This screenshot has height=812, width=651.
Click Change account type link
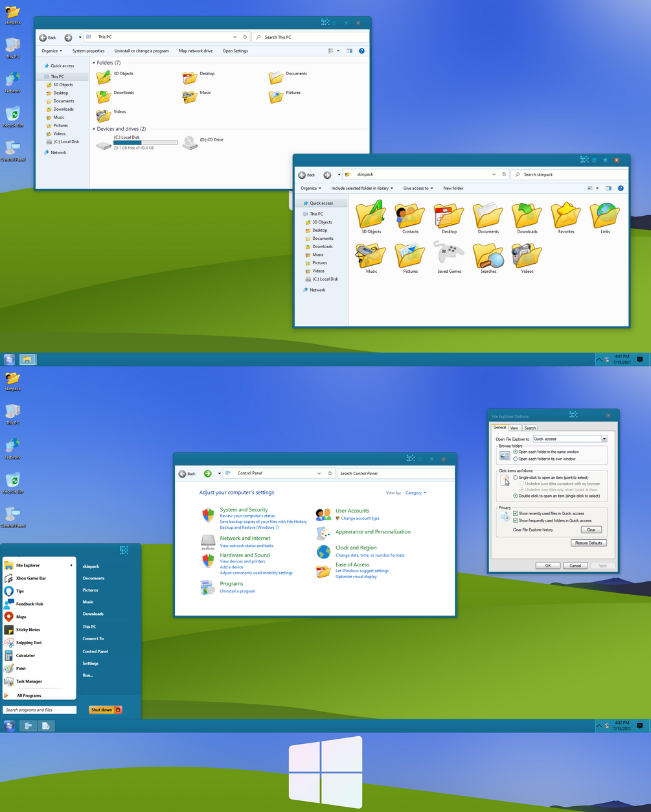click(360, 518)
